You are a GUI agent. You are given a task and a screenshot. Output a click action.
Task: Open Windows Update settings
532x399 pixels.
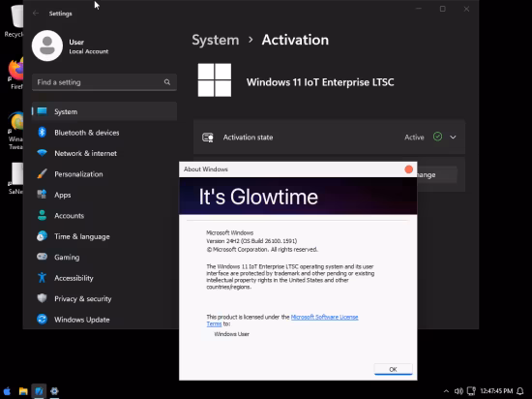(x=104, y=320)
